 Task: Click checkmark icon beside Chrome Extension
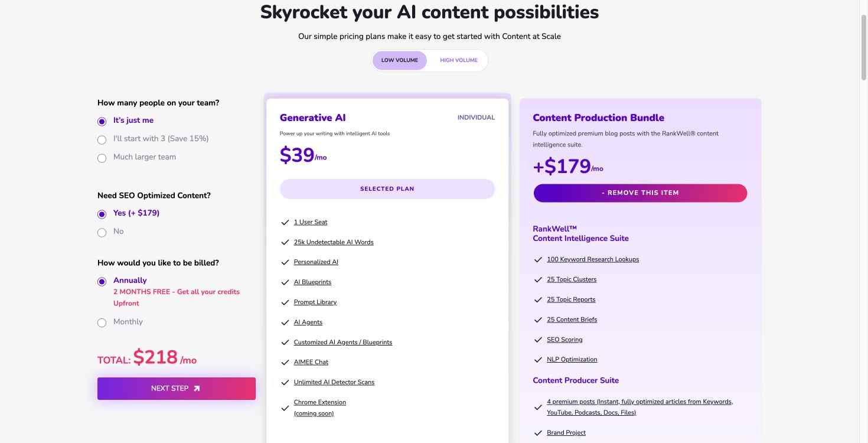[x=285, y=408]
